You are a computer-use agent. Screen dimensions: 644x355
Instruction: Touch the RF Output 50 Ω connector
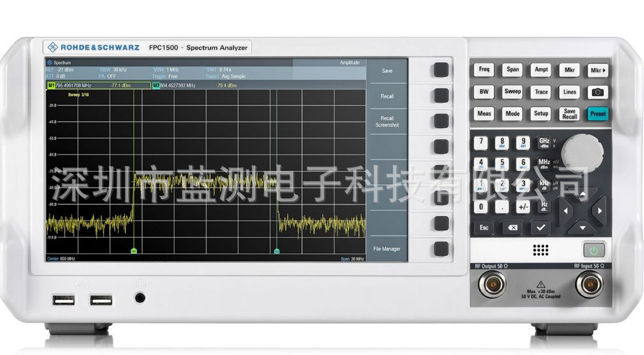492,283
